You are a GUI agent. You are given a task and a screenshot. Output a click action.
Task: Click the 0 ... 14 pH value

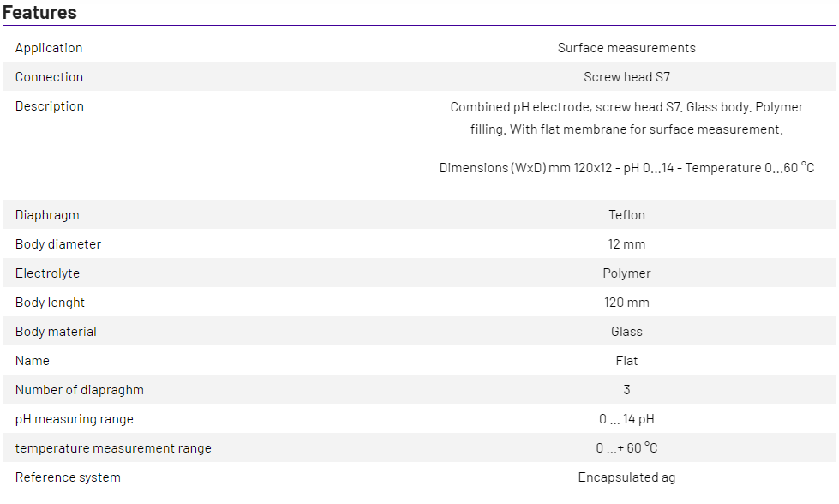pyautogui.click(x=626, y=419)
